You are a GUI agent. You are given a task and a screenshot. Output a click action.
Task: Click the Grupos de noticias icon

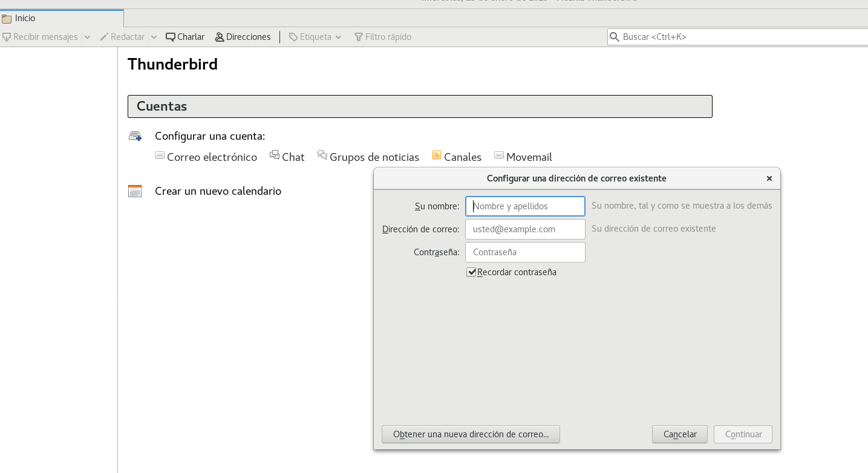(x=322, y=155)
